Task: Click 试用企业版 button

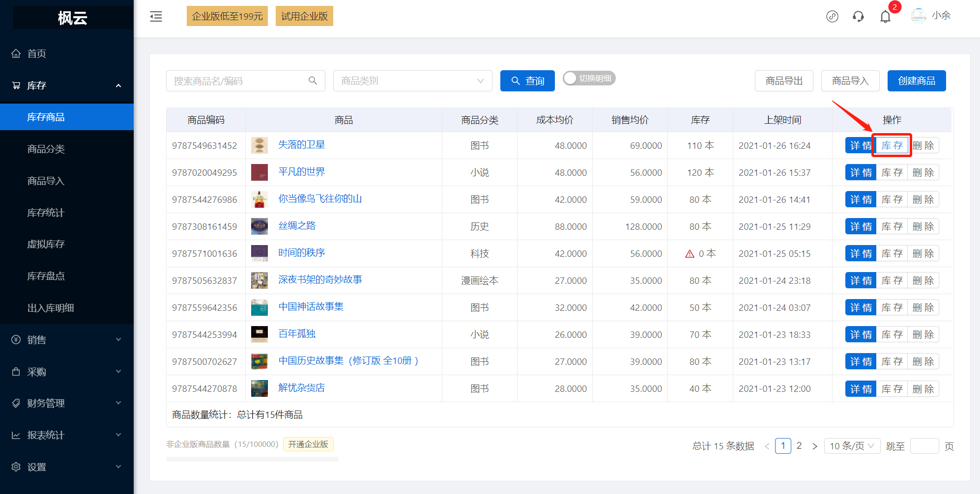Action: [x=304, y=16]
